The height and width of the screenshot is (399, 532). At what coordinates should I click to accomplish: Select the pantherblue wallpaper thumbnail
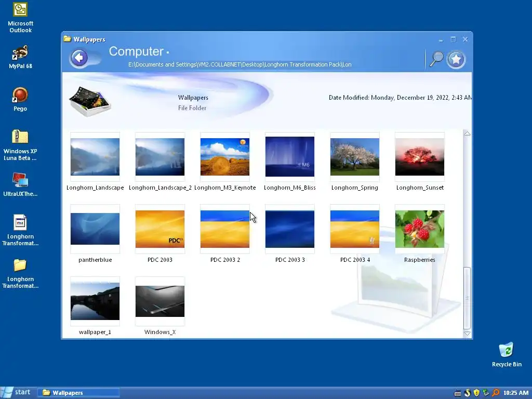tap(95, 229)
